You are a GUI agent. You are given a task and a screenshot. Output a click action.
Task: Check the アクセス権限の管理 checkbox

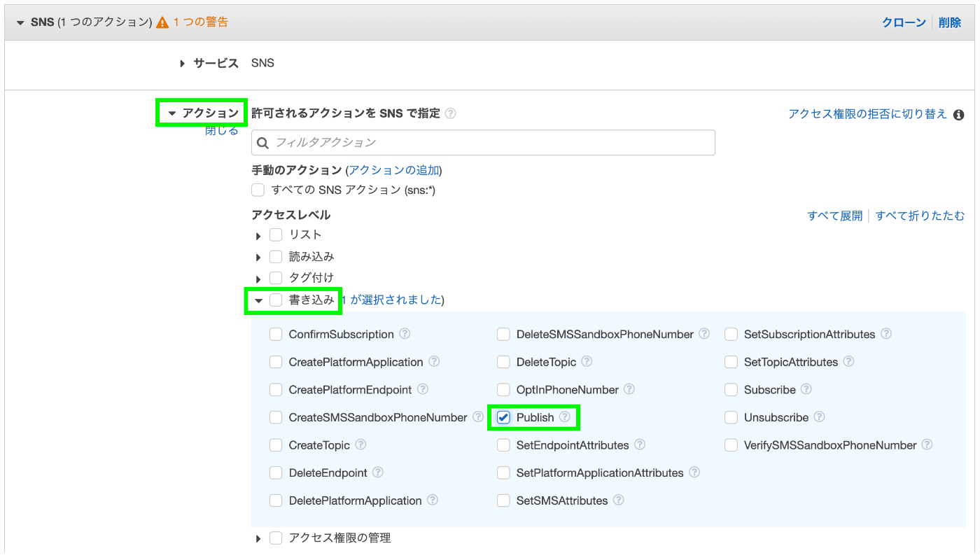(x=276, y=538)
